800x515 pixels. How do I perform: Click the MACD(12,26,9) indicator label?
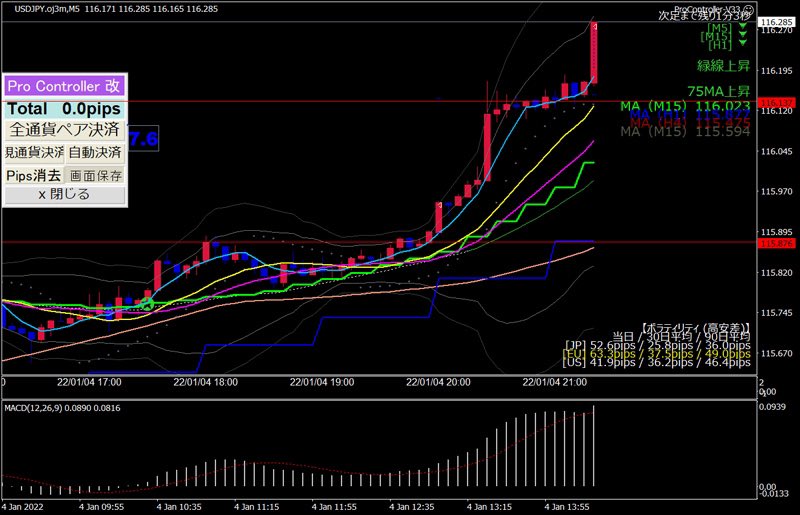point(62,408)
